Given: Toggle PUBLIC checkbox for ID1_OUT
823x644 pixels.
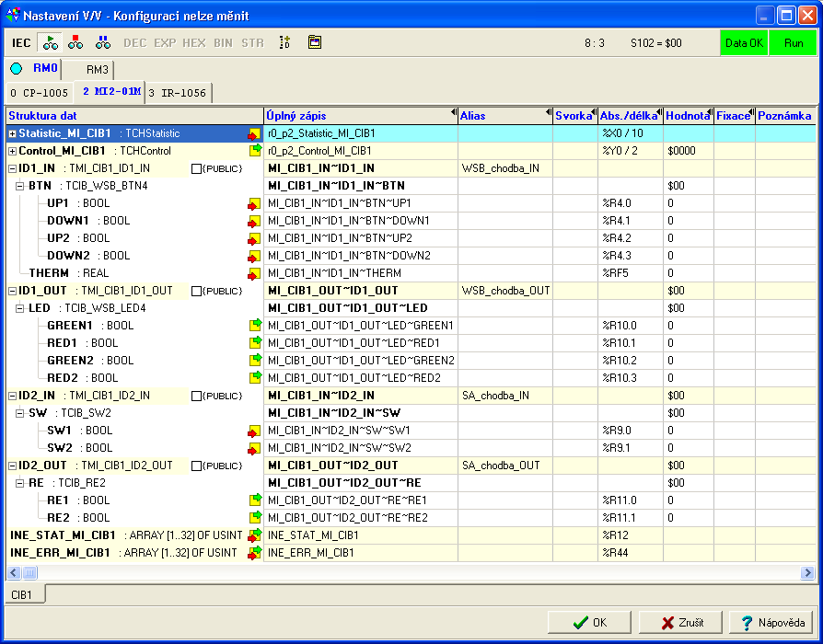Looking at the screenshot, I should pos(196,291).
